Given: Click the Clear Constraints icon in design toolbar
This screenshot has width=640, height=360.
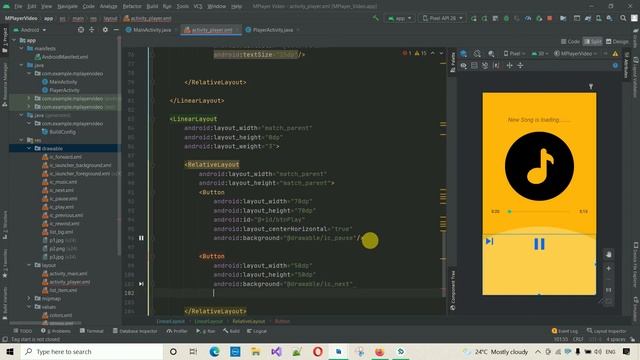Looking at the screenshot, I should pyautogui.click(x=485, y=65).
